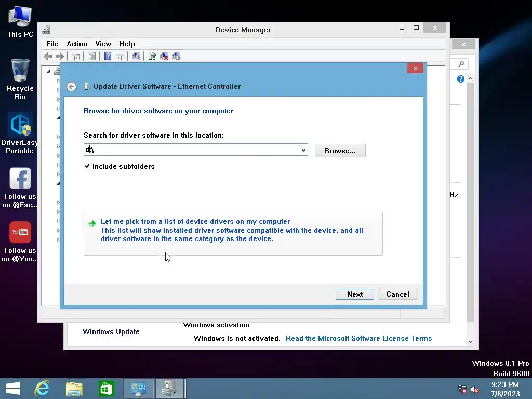Screen dimensions: 532x399
Task: Go back using the wizard's circular back arrow
Action: [71, 87]
